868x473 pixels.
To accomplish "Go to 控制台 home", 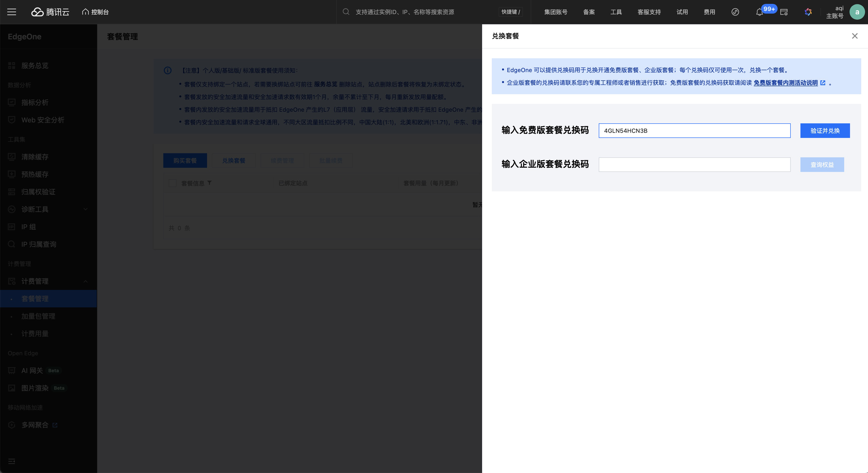I will 95,12.
